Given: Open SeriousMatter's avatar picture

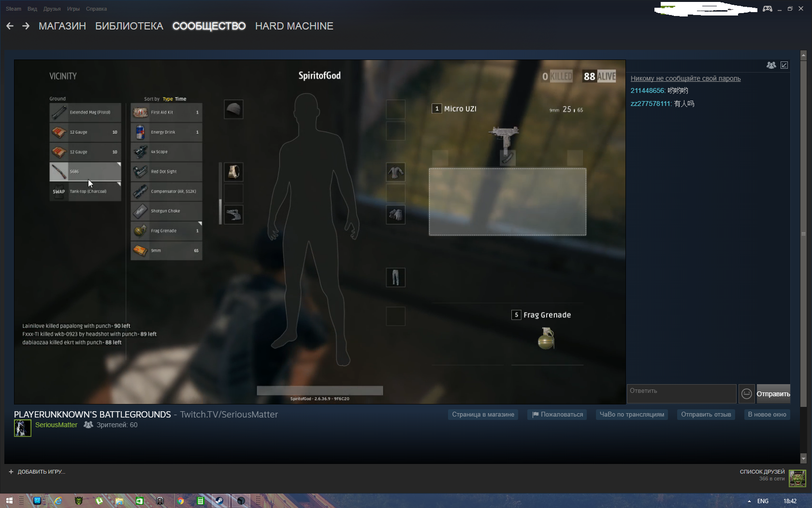Looking at the screenshot, I should pos(23,428).
